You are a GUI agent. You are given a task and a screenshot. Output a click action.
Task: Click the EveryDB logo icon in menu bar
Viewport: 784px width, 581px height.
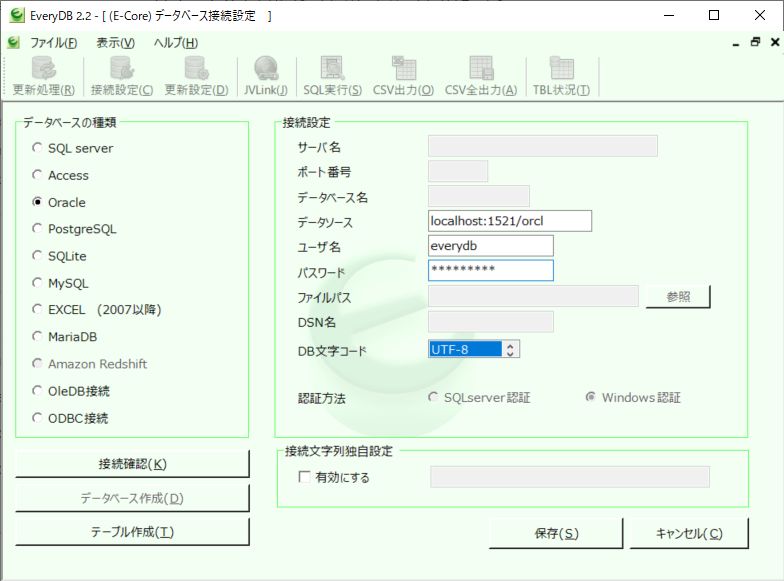14,42
